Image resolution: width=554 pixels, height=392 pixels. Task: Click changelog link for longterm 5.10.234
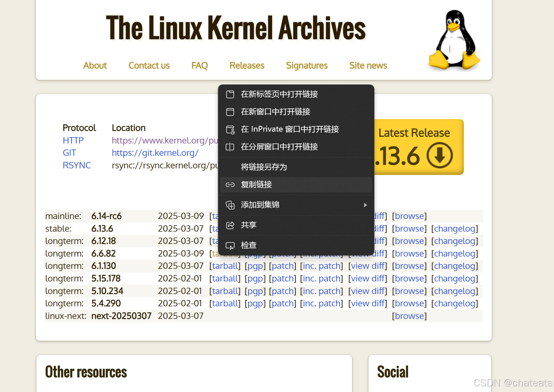tap(455, 291)
